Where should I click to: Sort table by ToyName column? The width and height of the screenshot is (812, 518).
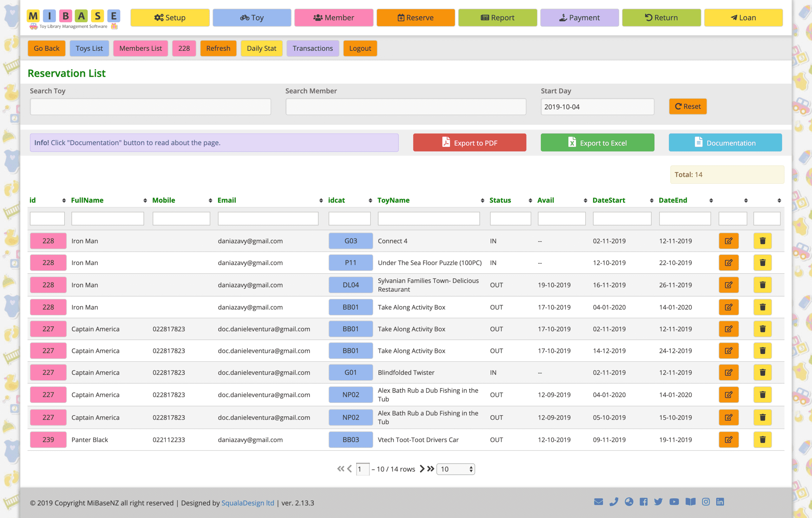coord(482,201)
